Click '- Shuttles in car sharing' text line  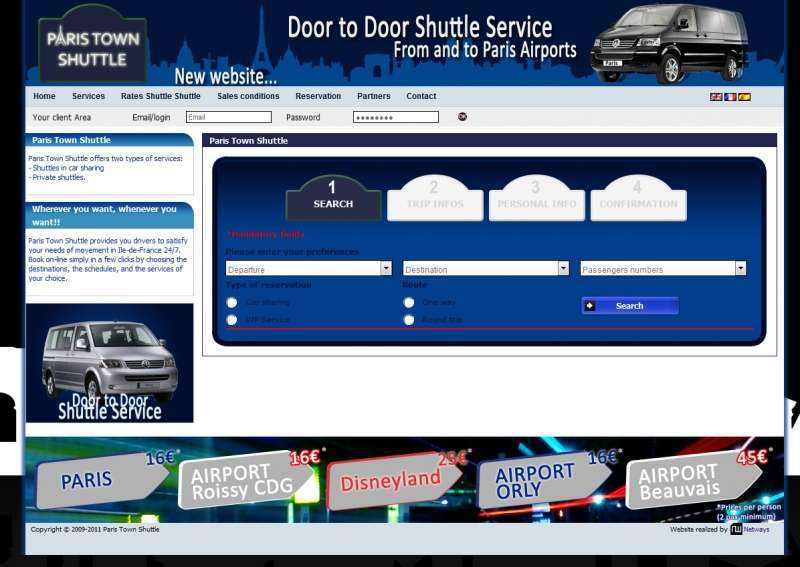(x=66, y=168)
